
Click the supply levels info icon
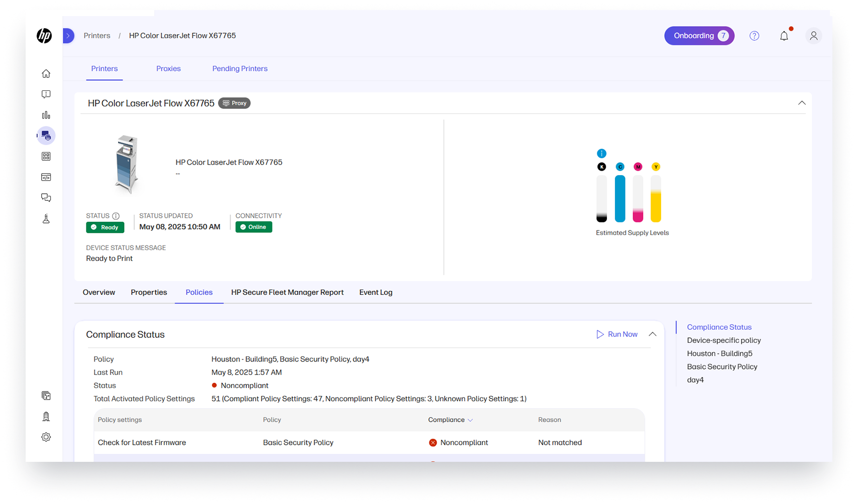click(601, 154)
